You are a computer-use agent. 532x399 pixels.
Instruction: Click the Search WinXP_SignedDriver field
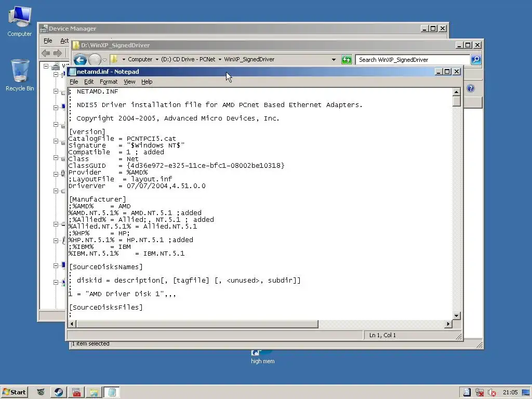413,60
